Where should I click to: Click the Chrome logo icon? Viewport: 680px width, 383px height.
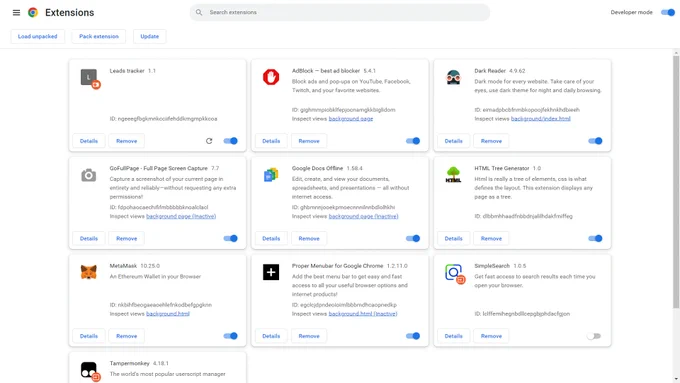[33, 13]
